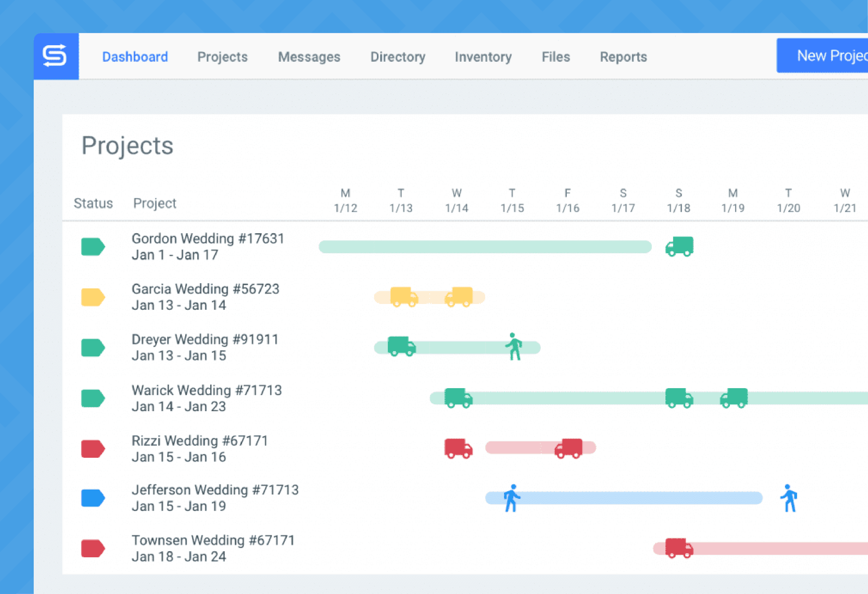
Task: Click the green status tag for Gordon Wedding
Action: tap(93, 247)
